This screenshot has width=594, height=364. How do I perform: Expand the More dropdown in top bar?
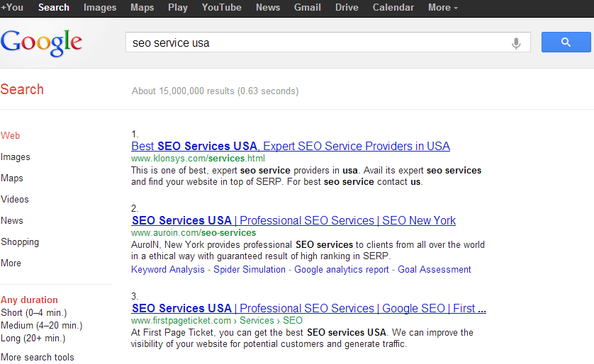click(442, 8)
